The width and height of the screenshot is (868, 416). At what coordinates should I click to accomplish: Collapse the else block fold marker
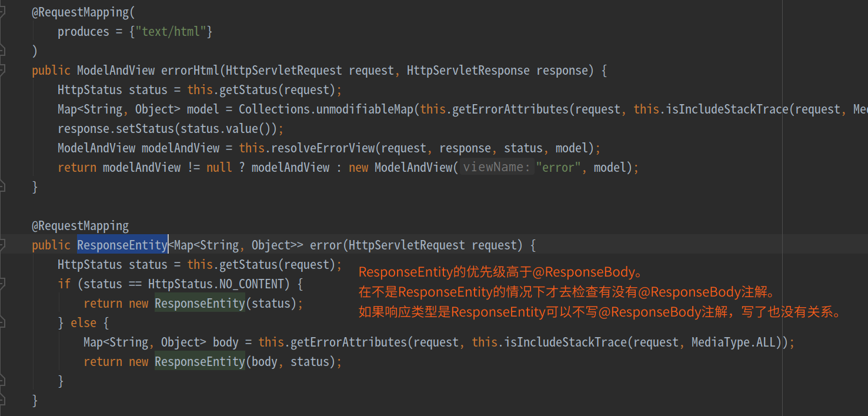coord(2,322)
